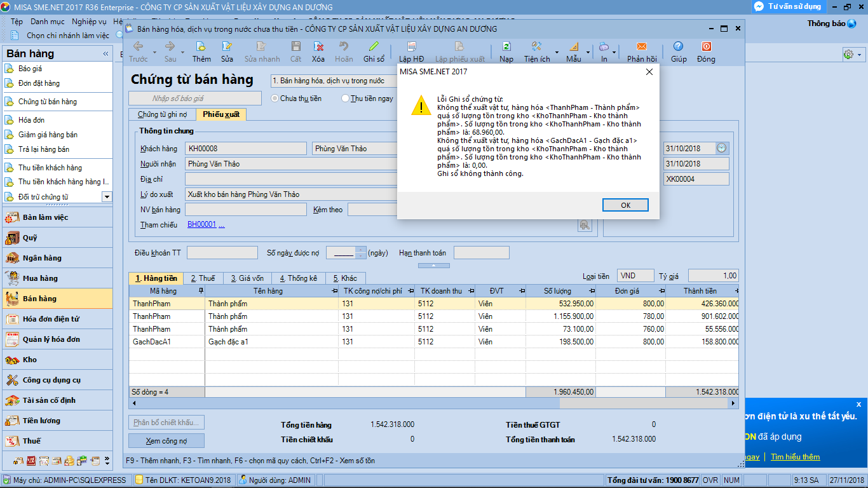Viewport: 868px width, 488px height.
Task: Click the Thêm (add new) toolbar icon
Action: tap(201, 47)
